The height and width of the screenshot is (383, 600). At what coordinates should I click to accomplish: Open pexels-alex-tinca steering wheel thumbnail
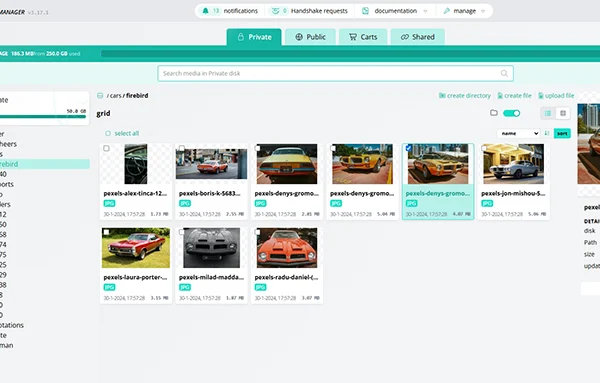click(x=136, y=164)
